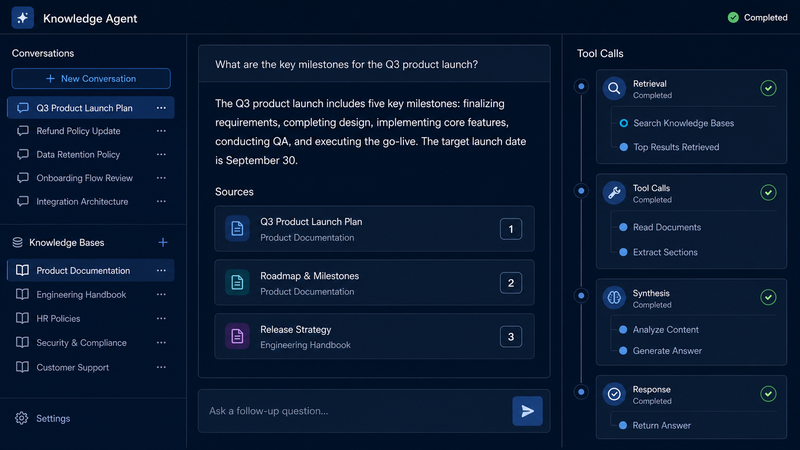Click citation number 2 badge
The height and width of the screenshot is (450, 800).
coord(511,283)
